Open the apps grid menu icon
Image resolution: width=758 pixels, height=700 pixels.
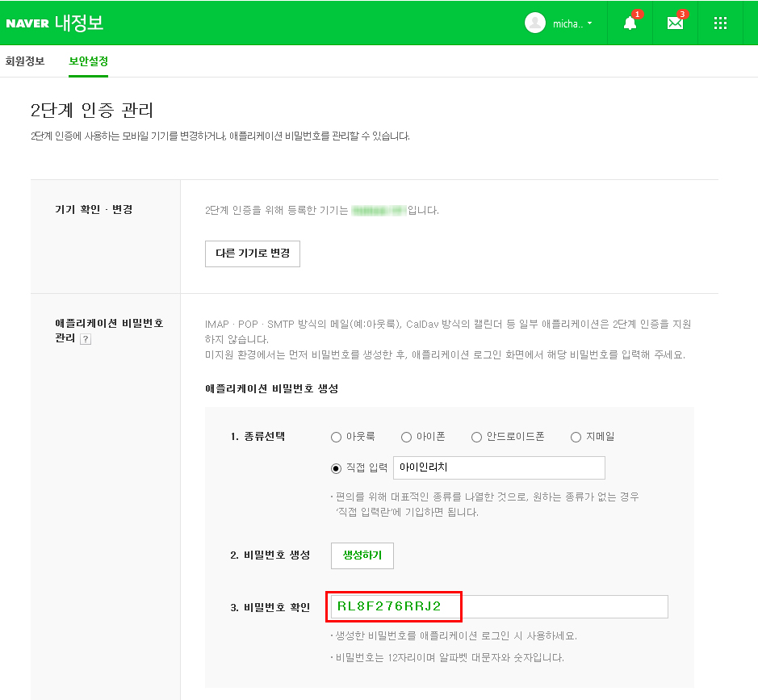click(x=721, y=23)
